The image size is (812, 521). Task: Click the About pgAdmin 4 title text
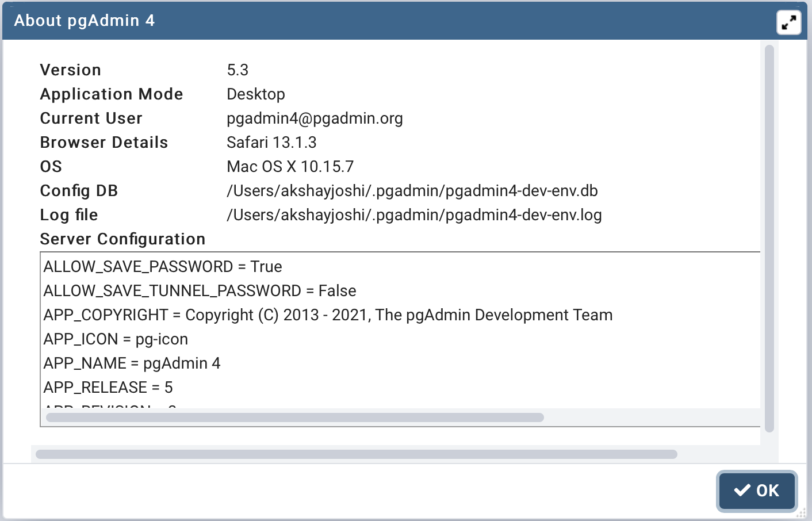85,21
